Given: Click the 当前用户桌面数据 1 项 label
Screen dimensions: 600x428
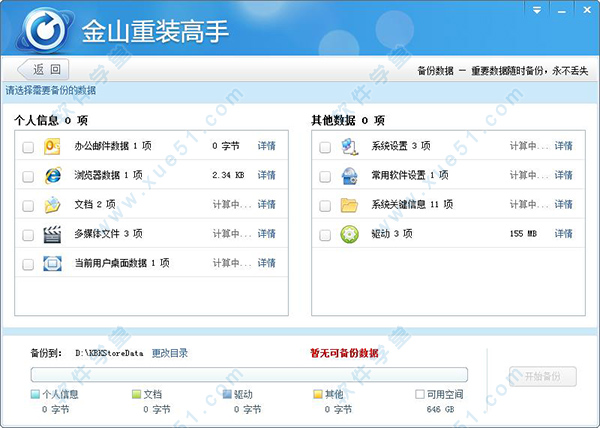Looking at the screenshot, I should (x=122, y=263).
